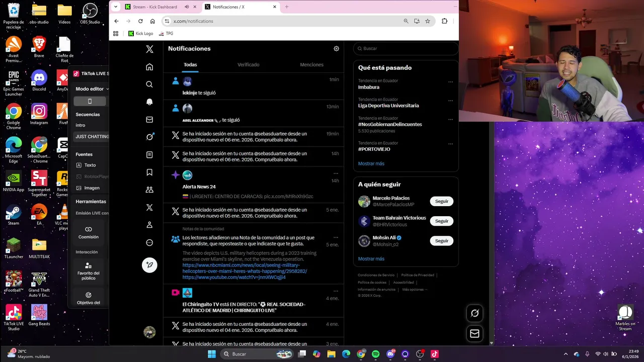
Task: Open the Windows Start menu
Action: 212,354
